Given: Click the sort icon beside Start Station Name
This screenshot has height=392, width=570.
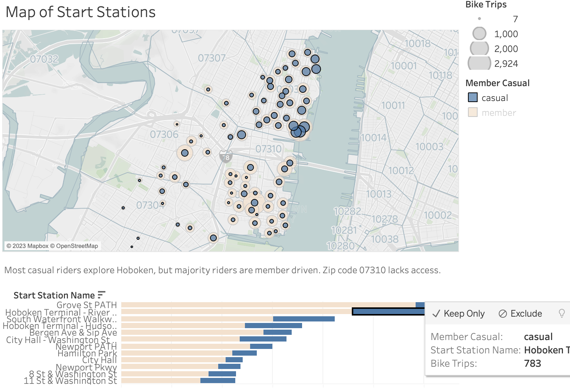Looking at the screenshot, I should click(101, 294).
